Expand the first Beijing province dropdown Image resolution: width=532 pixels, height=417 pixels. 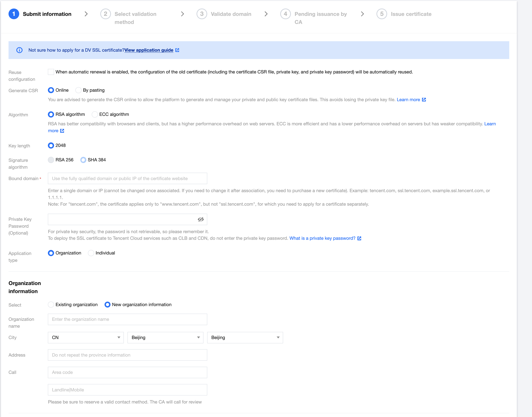[x=165, y=337]
